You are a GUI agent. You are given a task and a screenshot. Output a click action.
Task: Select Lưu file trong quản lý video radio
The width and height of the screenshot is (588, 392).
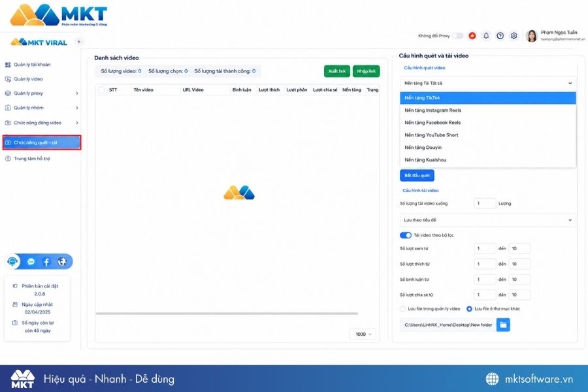coord(402,309)
